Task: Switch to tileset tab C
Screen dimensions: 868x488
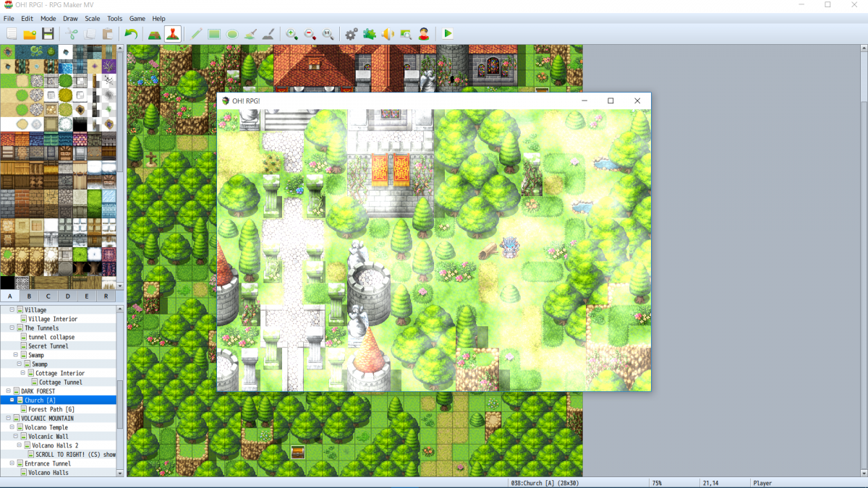Action: click(48, 296)
